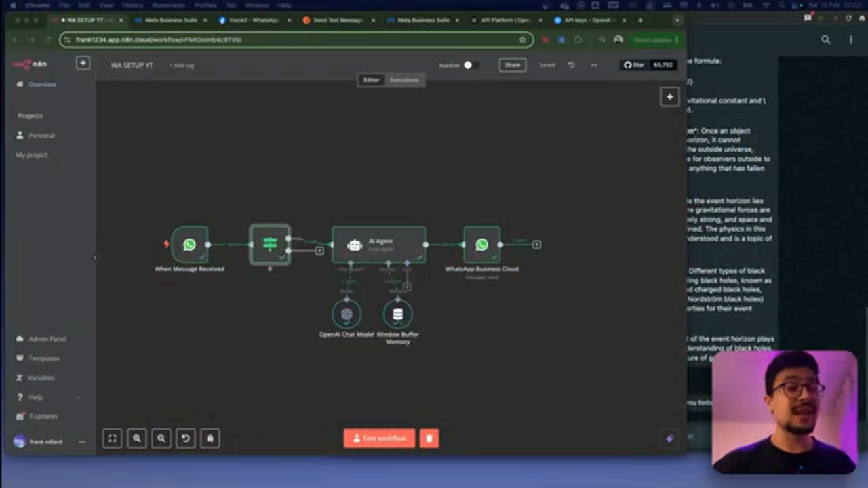The width and height of the screenshot is (868, 488).
Task: Open the Window Buffer Memory node
Action: [x=397, y=314]
